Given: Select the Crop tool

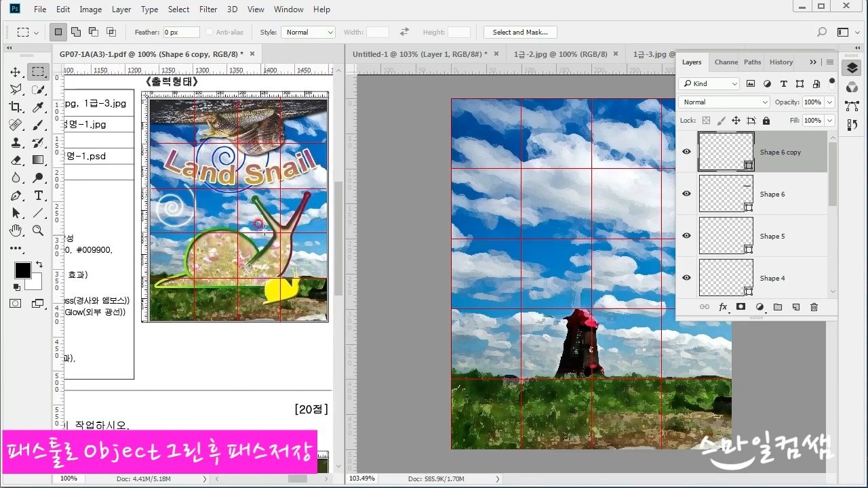Looking at the screenshot, I should pos(16,107).
